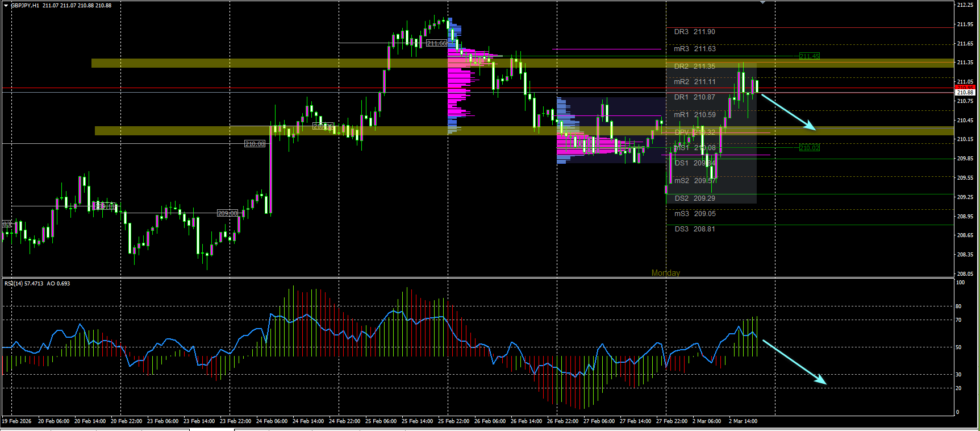
Task: Select the DS2 209.29 support label
Action: click(695, 198)
